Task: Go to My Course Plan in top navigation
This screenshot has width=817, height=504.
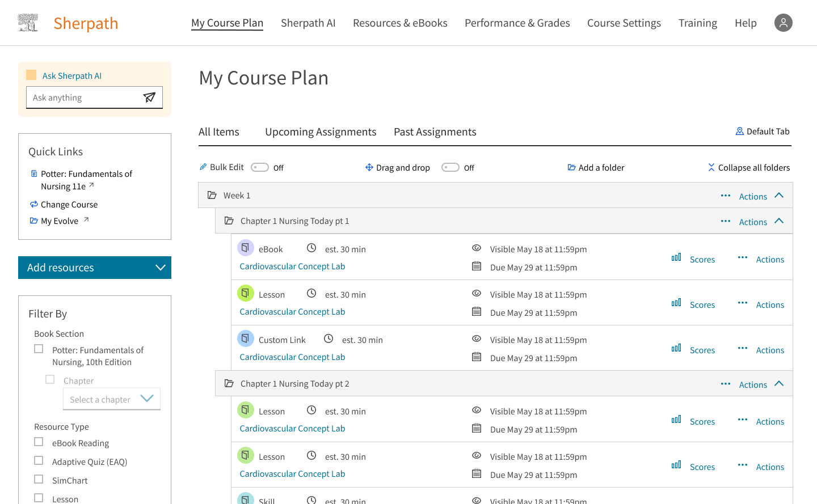Action: [x=227, y=23]
